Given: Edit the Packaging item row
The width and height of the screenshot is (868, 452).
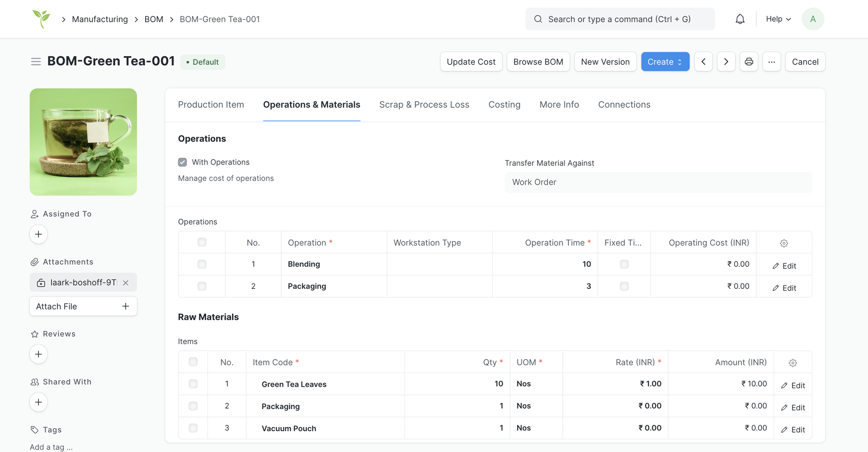Looking at the screenshot, I should [793, 408].
